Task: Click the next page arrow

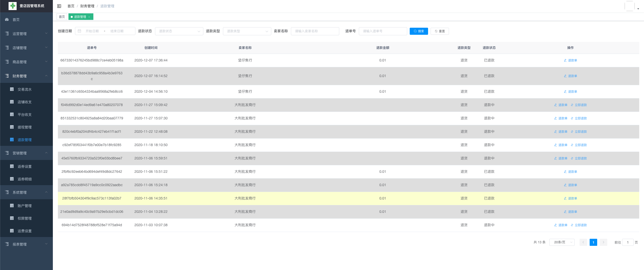Action: coord(603,242)
